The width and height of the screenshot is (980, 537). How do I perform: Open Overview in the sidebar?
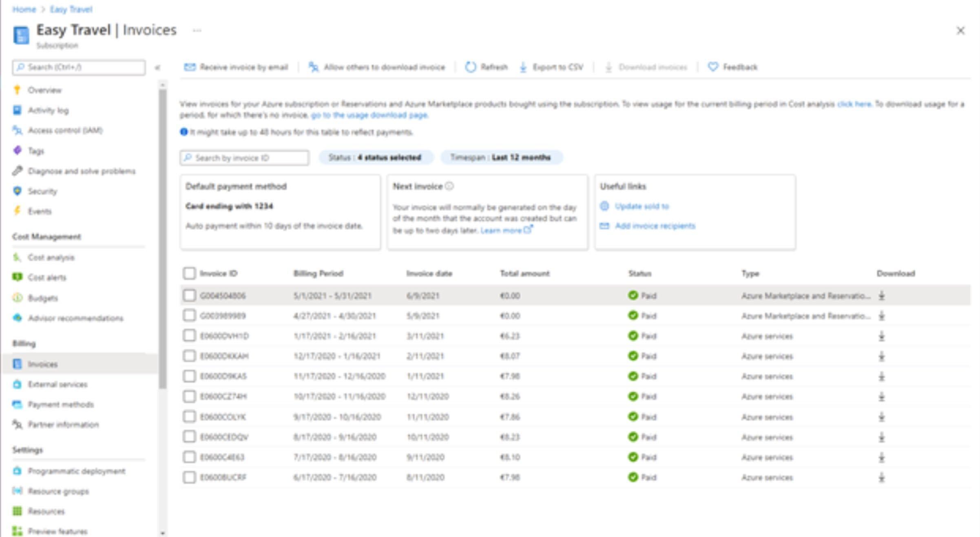pyautogui.click(x=44, y=90)
